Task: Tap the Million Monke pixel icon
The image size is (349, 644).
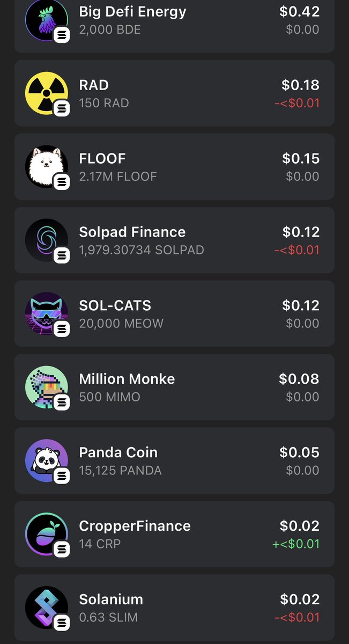Action: point(47,387)
